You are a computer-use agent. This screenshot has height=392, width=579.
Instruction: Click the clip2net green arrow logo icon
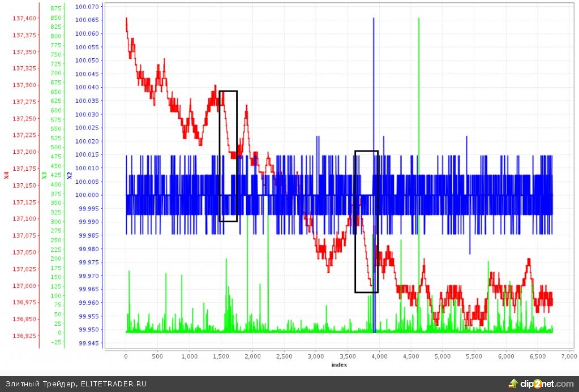tap(514, 383)
